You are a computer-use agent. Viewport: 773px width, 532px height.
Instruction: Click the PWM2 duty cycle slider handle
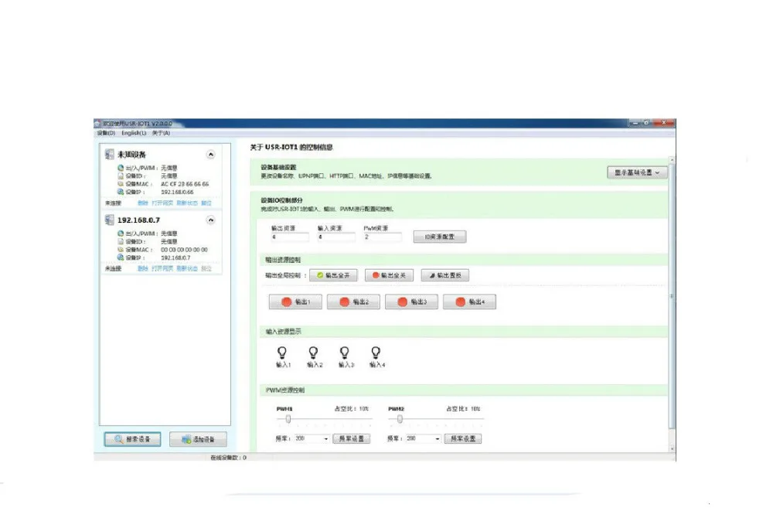point(400,419)
